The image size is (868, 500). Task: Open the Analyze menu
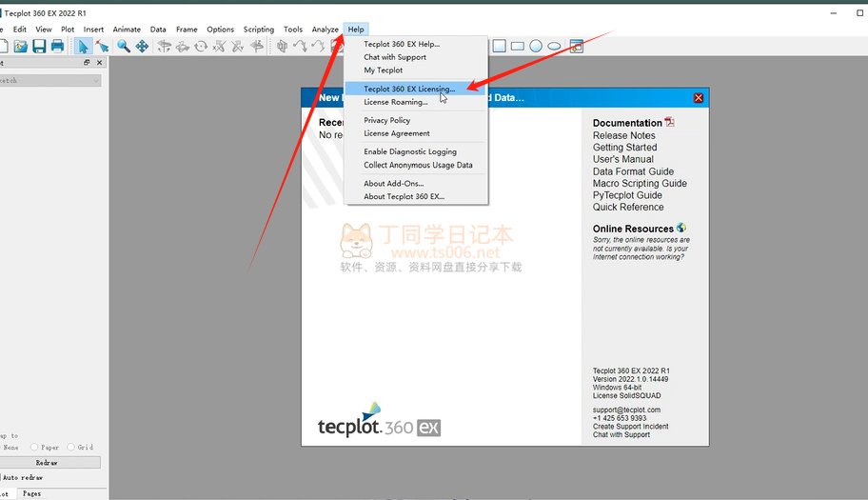325,30
